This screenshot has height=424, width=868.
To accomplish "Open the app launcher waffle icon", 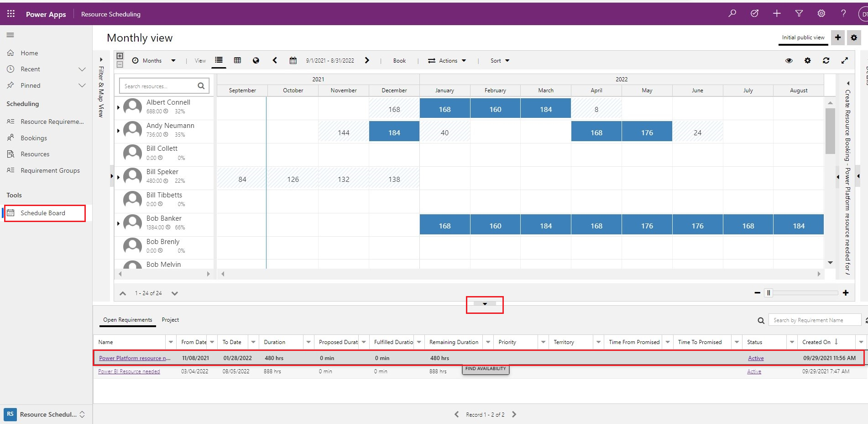I will pyautogui.click(x=11, y=14).
